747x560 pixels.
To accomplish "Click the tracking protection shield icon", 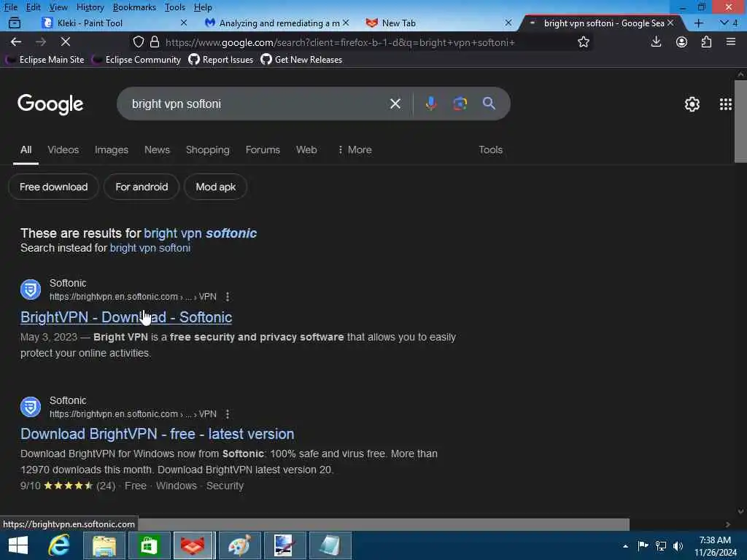I will point(138,42).
